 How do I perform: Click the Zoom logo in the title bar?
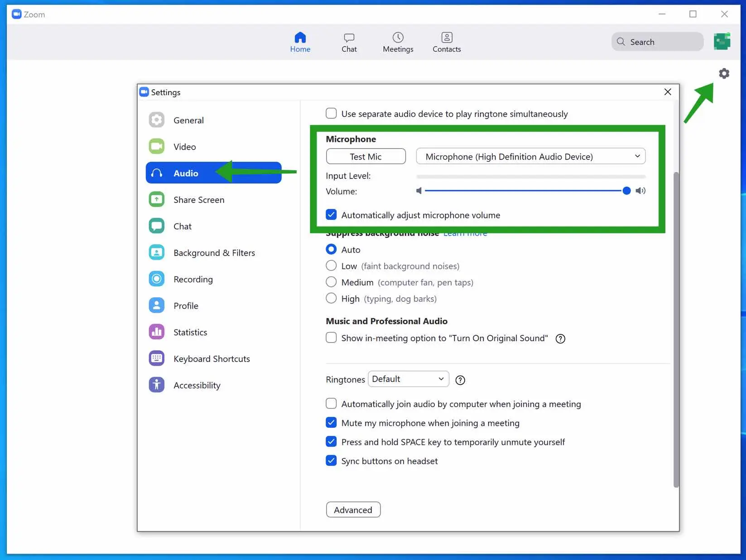17,14
